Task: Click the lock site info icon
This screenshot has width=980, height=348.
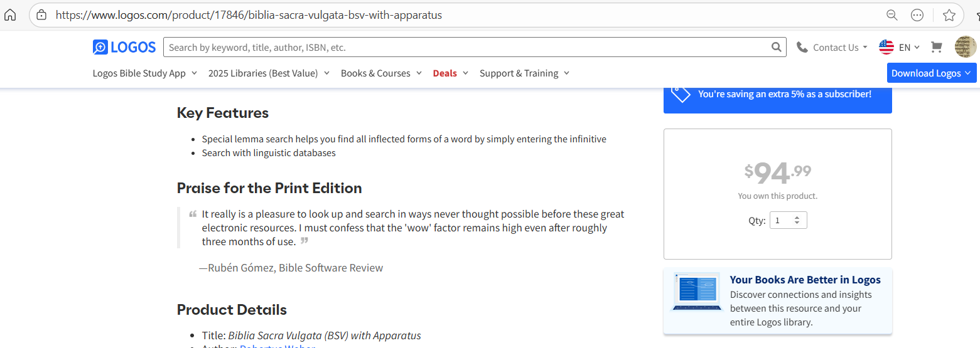Action: [x=41, y=15]
